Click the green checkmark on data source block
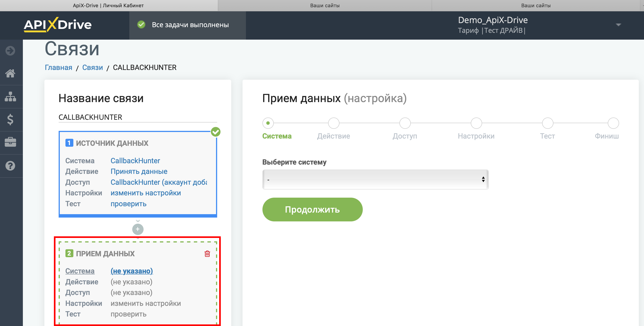This screenshot has width=644, height=326. pyautogui.click(x=216, y=132)
